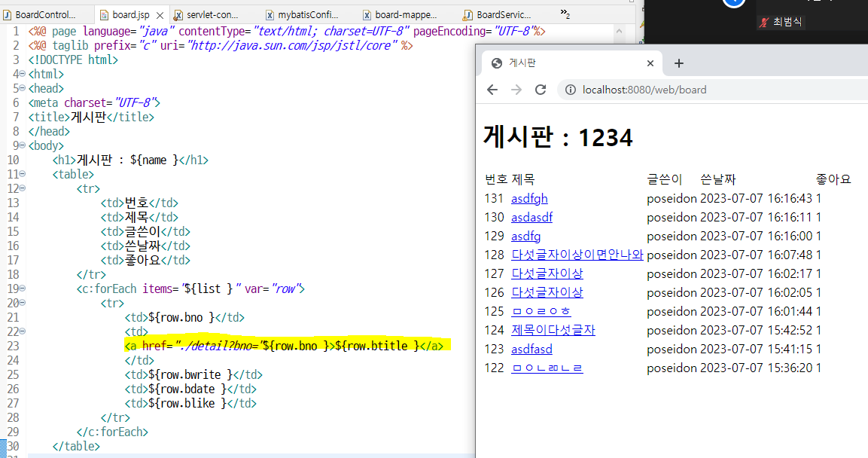Click the meta charset code on line 6
The image size is (868, 458).
click(x=94, y=102)
